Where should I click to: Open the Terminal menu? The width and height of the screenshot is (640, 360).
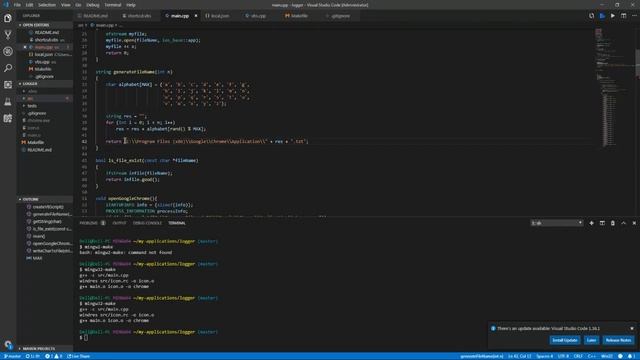tap(113, 5)
